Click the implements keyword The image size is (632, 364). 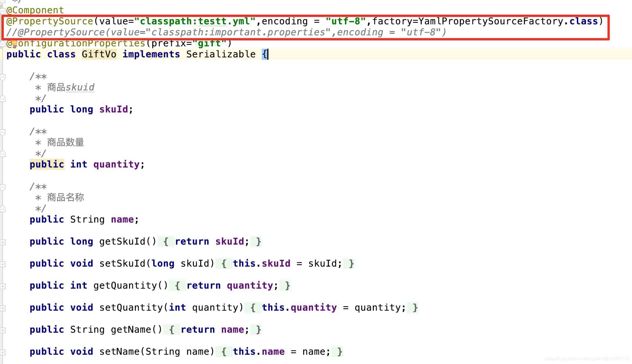(x=151, y=54)
